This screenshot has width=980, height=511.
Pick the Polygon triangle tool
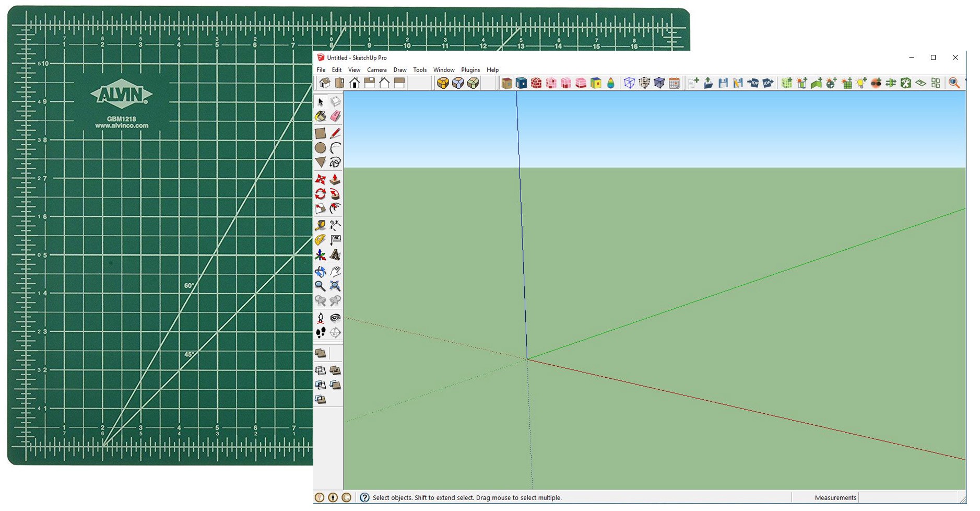(x=321, y=162)
